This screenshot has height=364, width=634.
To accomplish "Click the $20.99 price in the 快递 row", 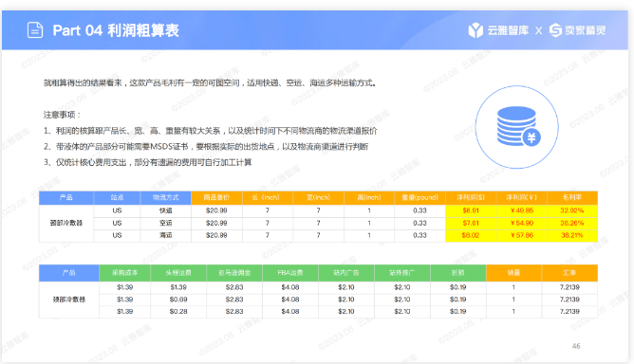I will (x=216, y=210).
